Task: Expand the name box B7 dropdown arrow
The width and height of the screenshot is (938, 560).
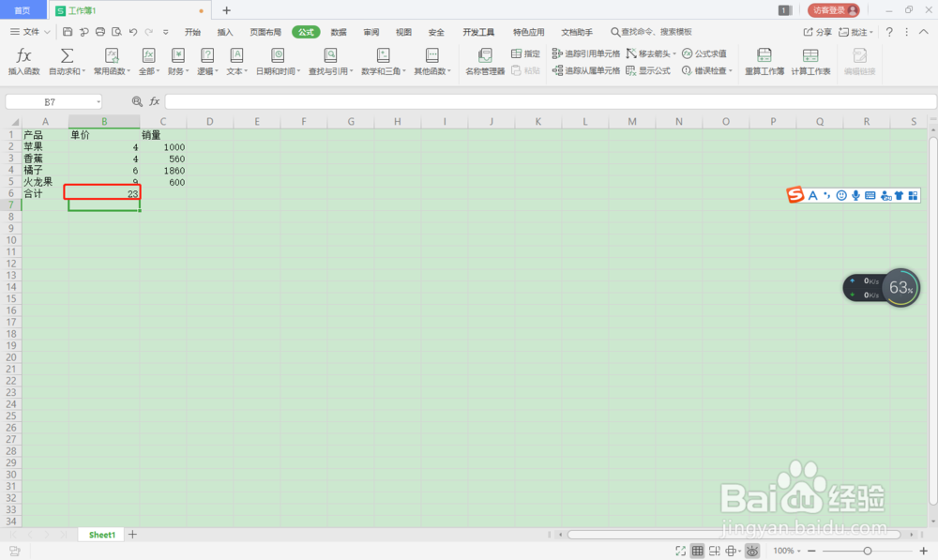Action: tap(98, 102)
